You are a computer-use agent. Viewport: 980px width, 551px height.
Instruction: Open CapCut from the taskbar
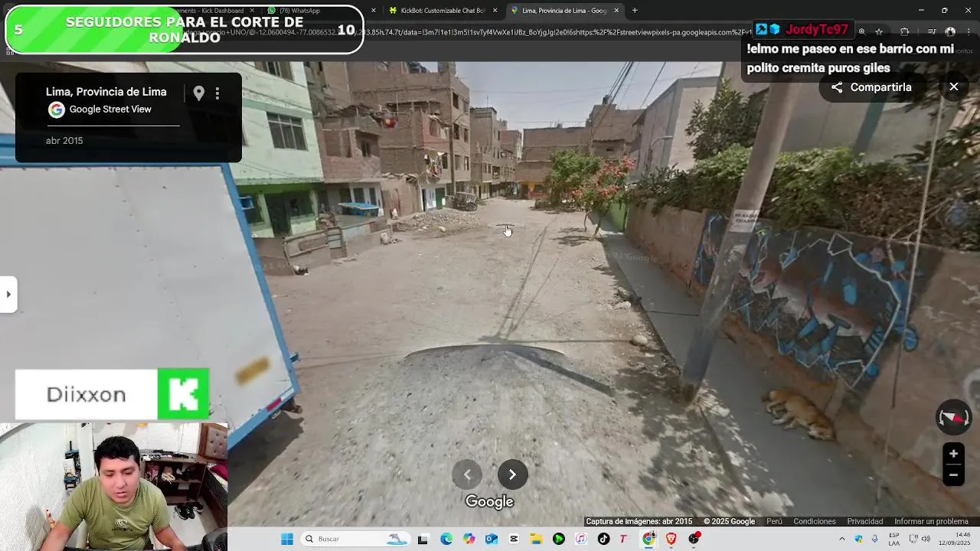514,540
